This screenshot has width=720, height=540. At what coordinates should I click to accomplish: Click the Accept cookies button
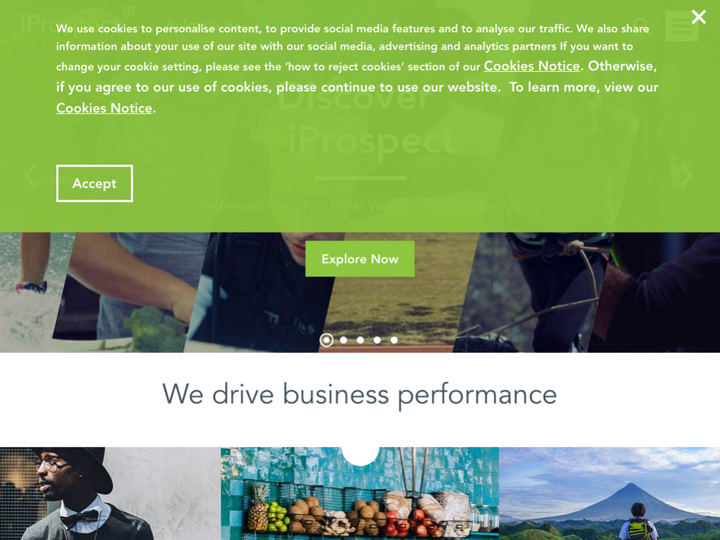[x=95, y=183]
